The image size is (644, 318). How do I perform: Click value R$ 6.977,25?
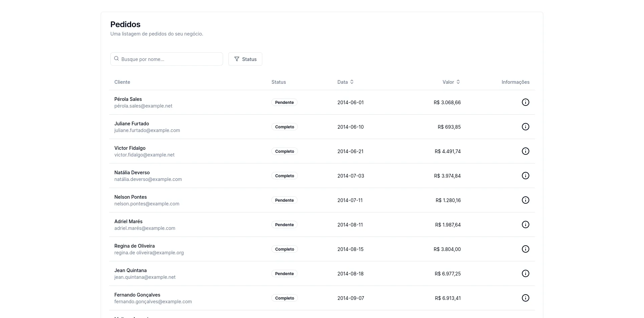[x=448, y=274]
